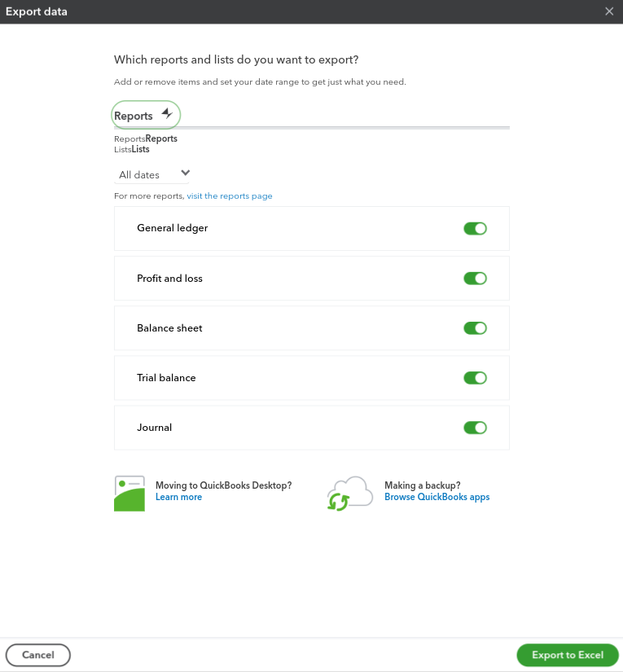This screenshot has width=623, height=672.
Task: Click Learn more about QuickBooks Desktop
Action: (x=178, y=497)
